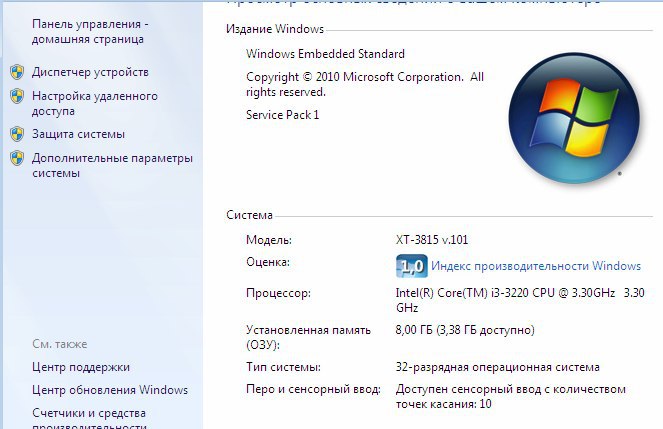Image resolution: width=663 pixels, height=429 pixels.
Task: Click the shield icon beside Диспетчер устройств
Action: point(17,72)
